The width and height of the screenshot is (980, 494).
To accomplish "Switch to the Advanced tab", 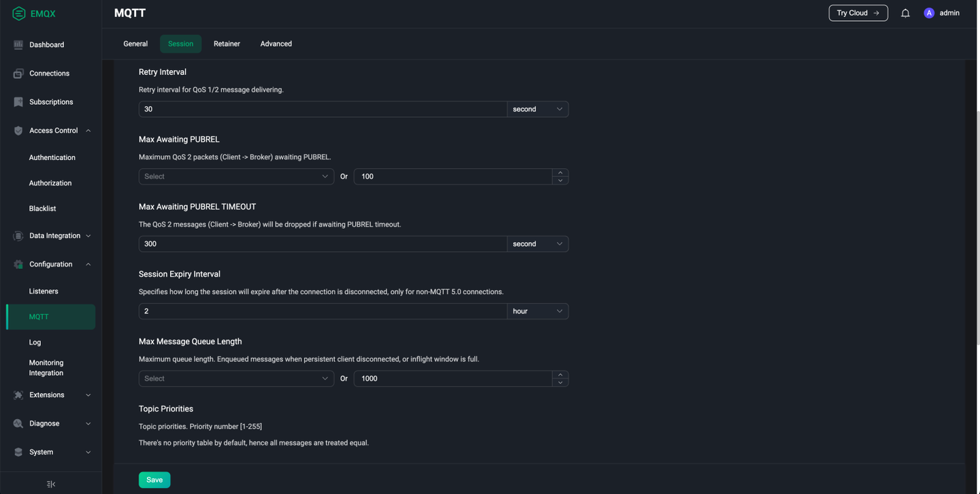I will point(276,44).
